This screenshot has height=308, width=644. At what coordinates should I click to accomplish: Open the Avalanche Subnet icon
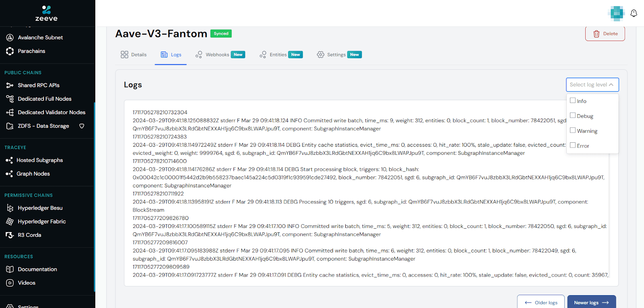[10, 37]
